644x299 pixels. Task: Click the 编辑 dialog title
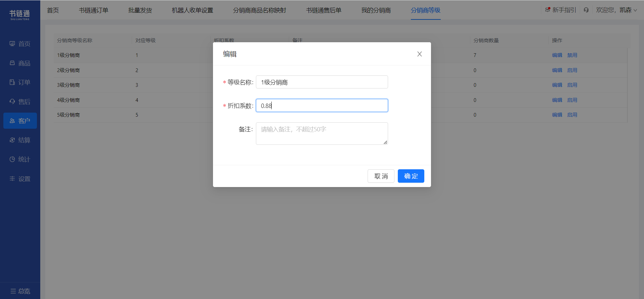click(230, 54)
